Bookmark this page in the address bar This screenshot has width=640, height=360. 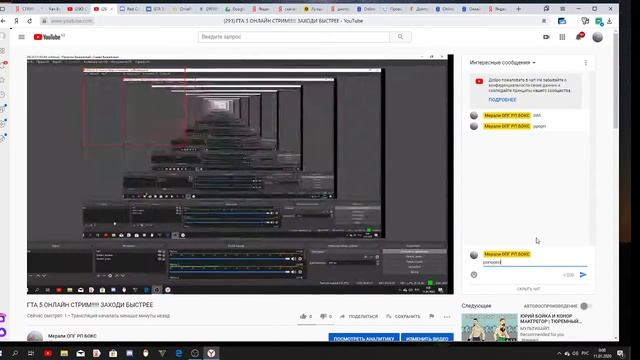(544, 21)
